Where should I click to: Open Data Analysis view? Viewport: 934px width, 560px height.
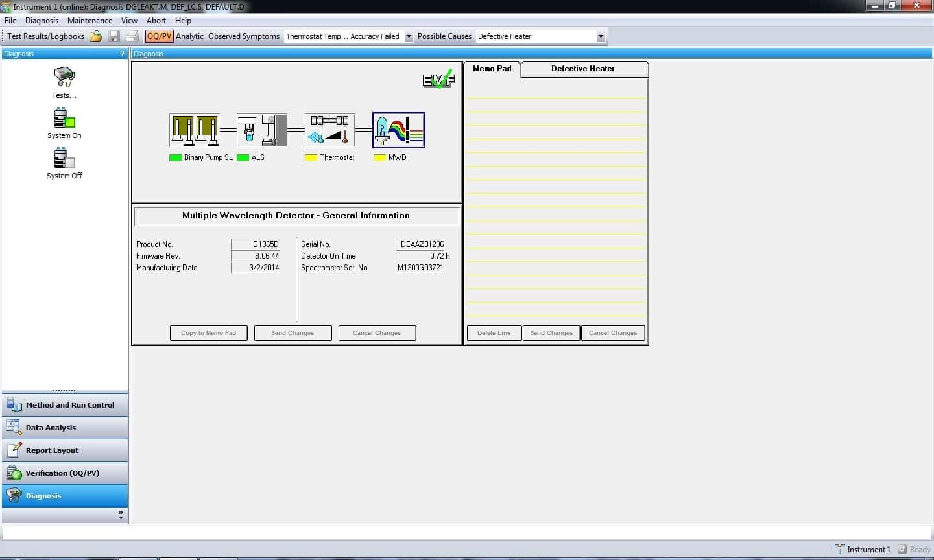[65, 428]
